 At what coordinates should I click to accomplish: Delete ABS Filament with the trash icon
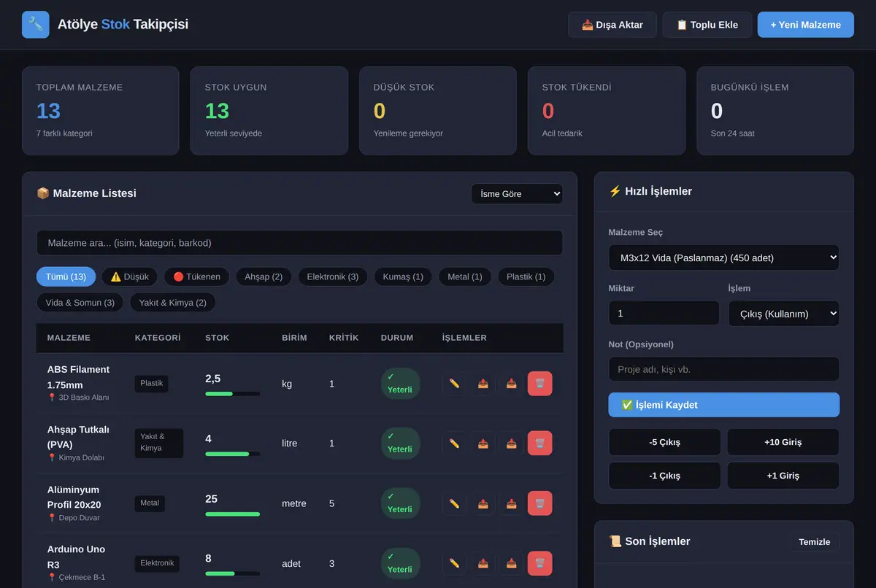pyautogui.click(x=539, y=384)
